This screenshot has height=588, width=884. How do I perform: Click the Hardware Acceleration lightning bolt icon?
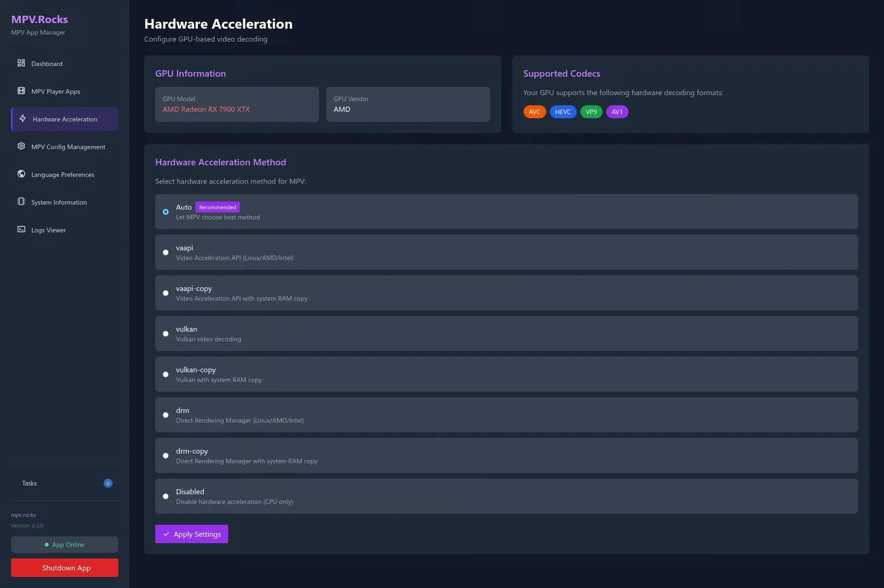point(23,119)
